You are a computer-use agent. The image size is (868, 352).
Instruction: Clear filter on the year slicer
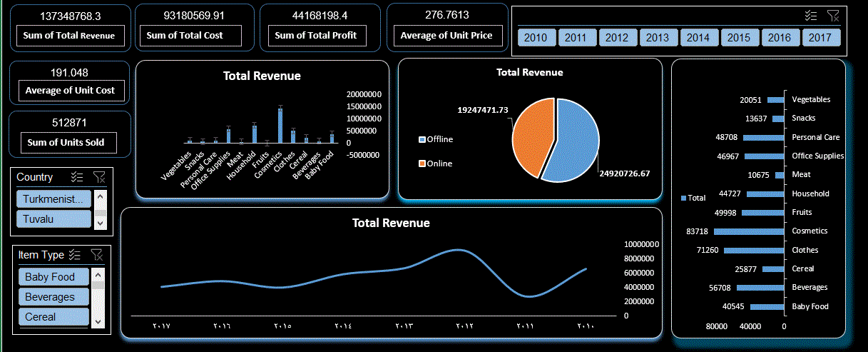tap(832, 16)
